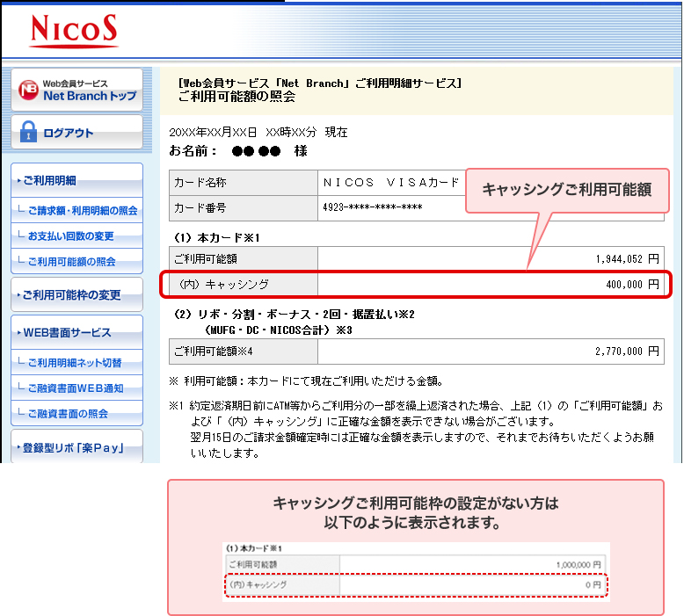Click the card number 4923-****-****-****
The image size is (684, 616).
point(373,208)
